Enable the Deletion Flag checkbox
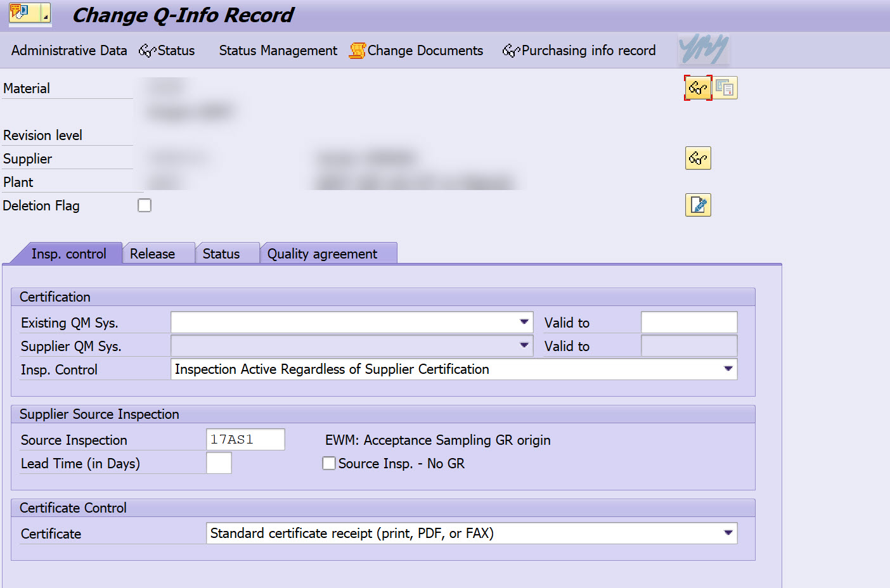 [144, 205]
